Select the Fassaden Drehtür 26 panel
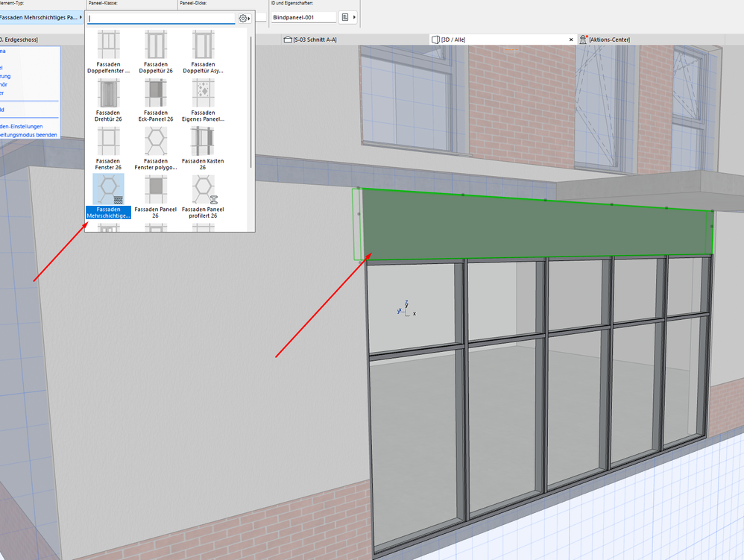The image size is (744, 560). (109, 99)
